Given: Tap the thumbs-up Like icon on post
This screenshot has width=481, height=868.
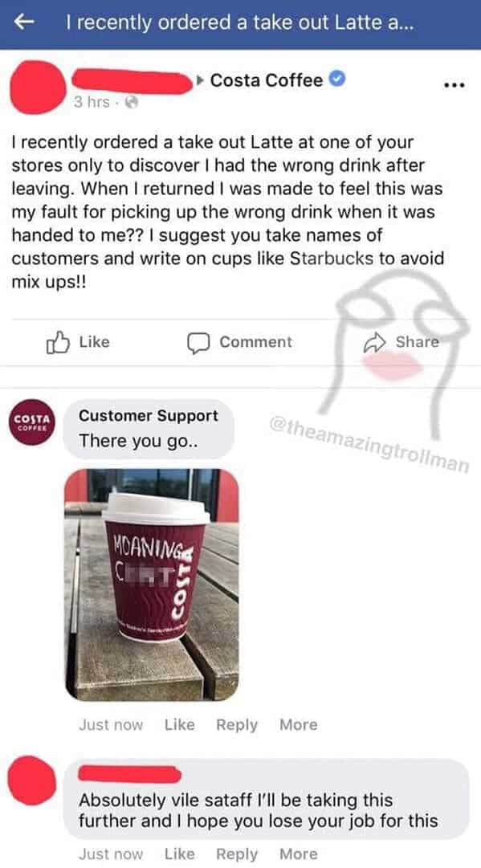Looking at the screenshot, I should (x=59, y=343).
